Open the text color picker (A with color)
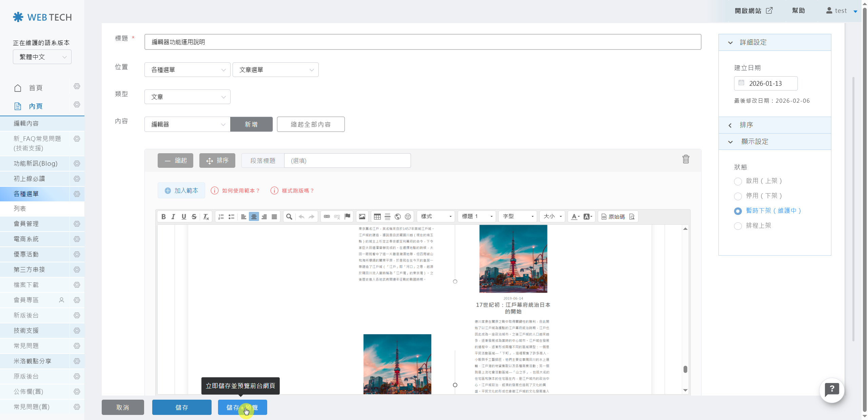Viewport: 868px width, 420px height. 574,216
